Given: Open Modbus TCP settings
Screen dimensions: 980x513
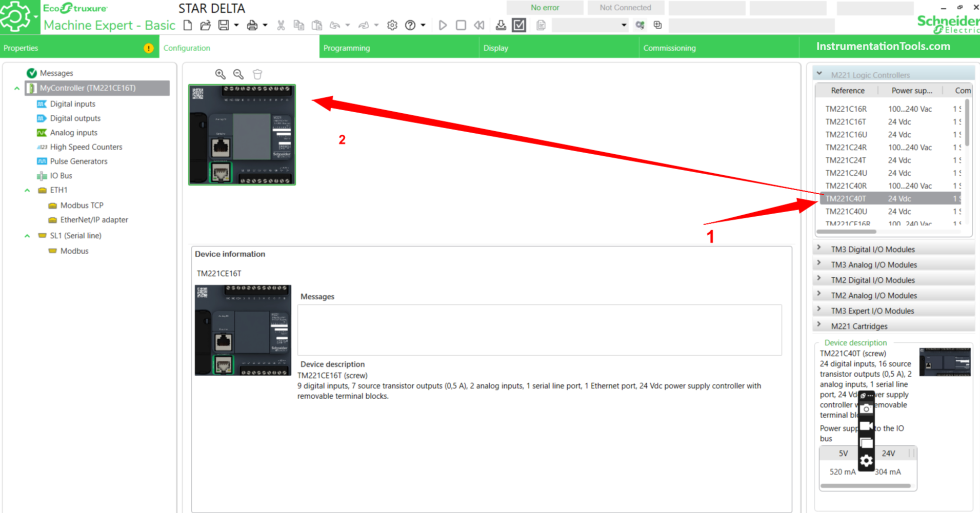Looking at the screenshot, I should (x=82, y=206).
